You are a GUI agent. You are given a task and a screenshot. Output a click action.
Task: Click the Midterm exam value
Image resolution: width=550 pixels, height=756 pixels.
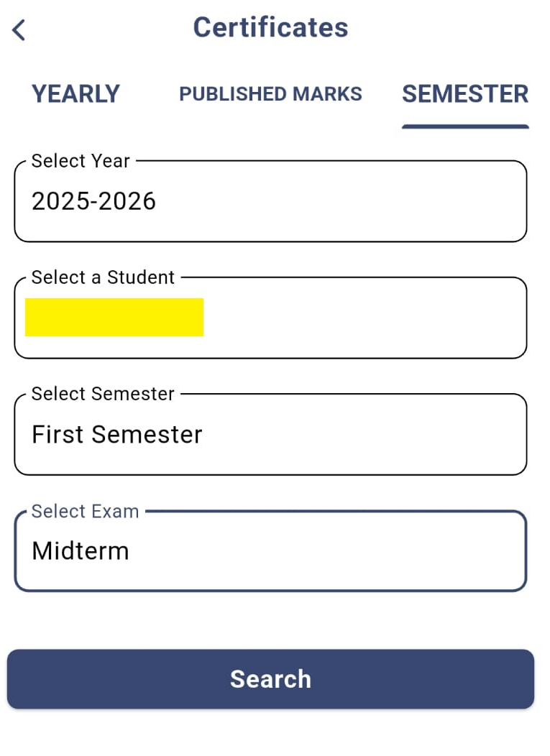tap(81, 551)
